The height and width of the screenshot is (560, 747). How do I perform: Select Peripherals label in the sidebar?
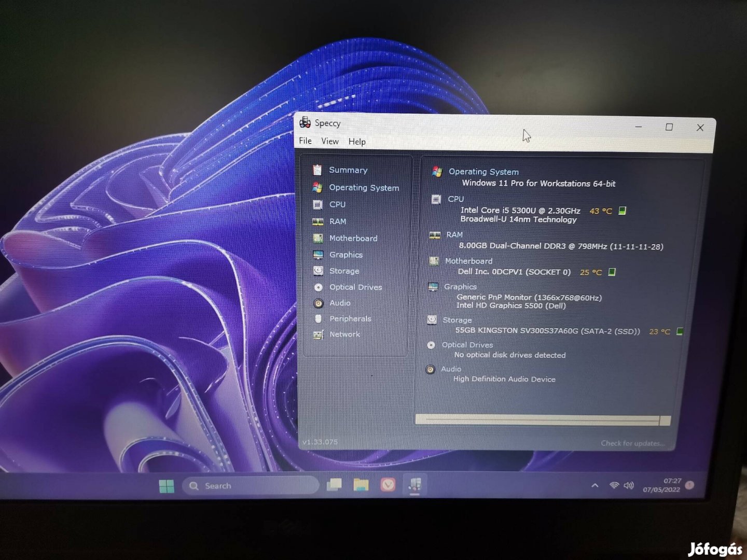coord(350,318)
